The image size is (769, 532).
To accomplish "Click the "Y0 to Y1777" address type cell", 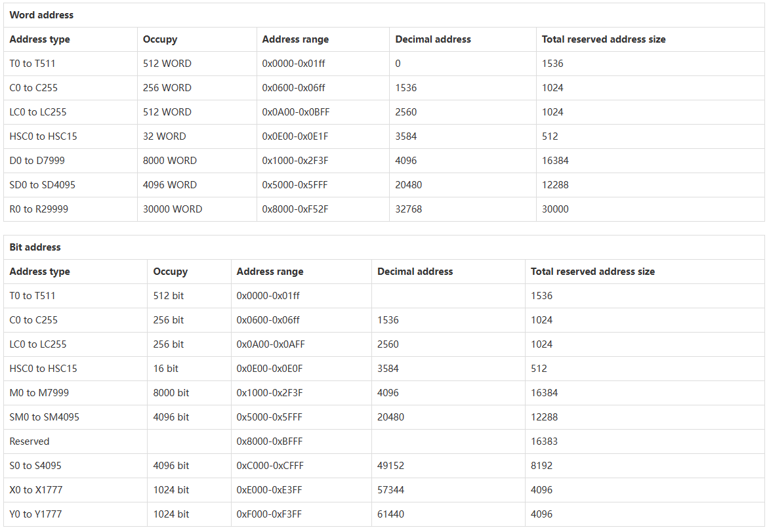I will (36, 514).
